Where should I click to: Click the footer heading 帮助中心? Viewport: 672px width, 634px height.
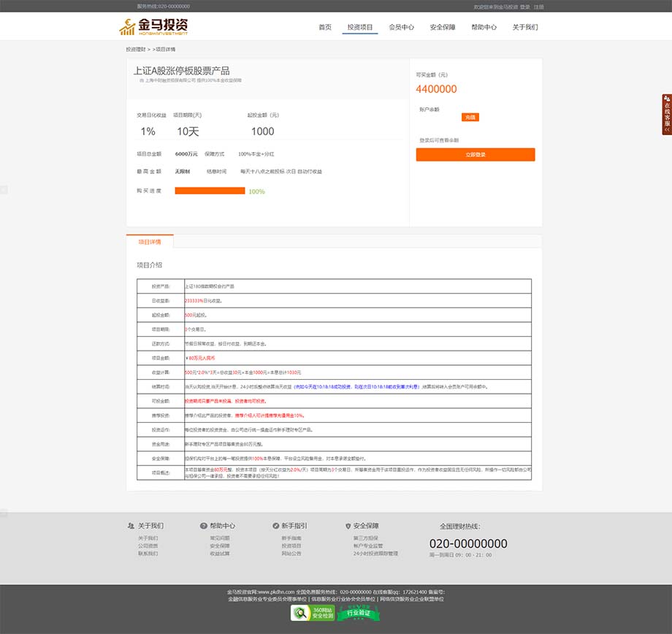[223, 526]
